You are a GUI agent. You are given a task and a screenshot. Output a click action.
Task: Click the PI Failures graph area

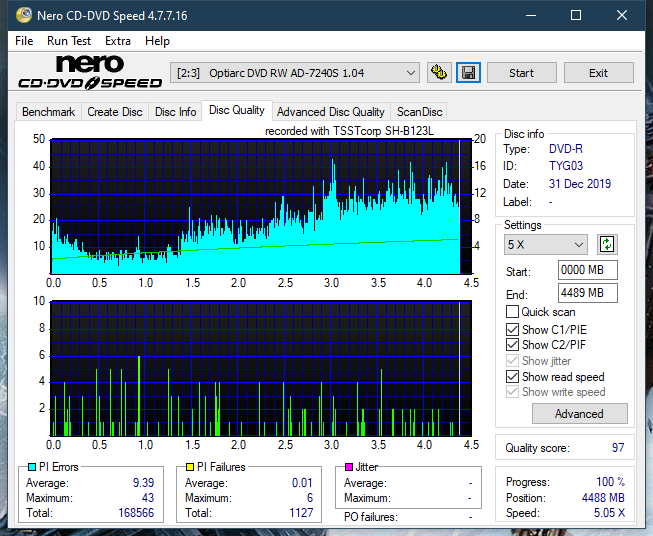coord(261,369)
